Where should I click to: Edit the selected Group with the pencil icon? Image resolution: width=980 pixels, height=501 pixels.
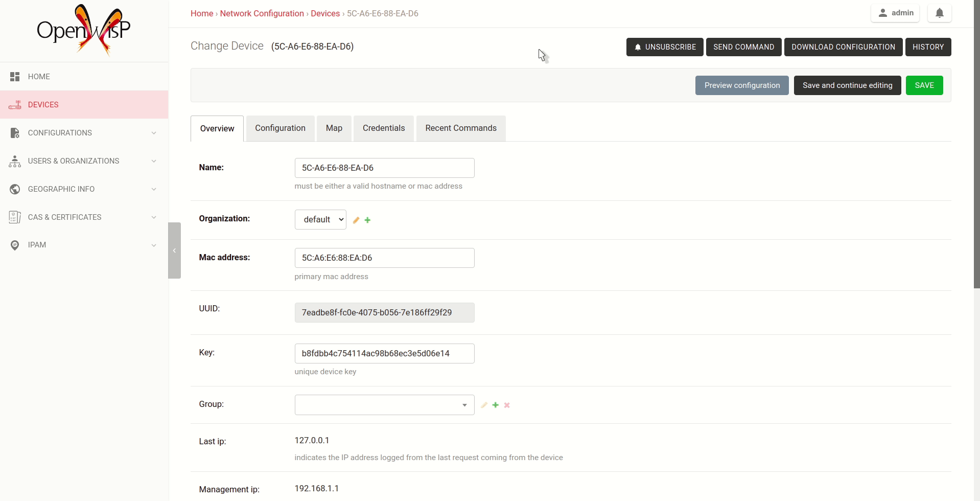[x=484, y=404]
